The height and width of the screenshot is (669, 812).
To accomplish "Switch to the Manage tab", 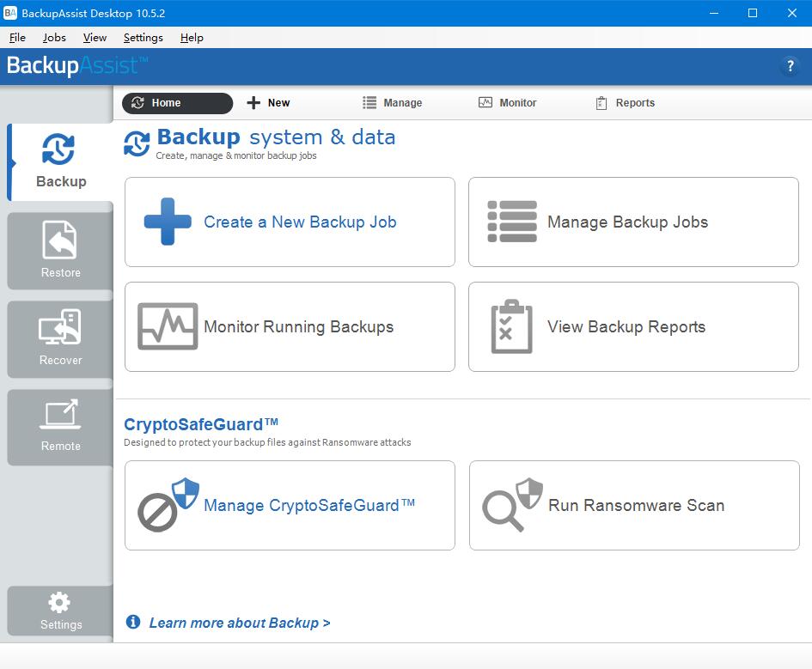I will point(392,103).
